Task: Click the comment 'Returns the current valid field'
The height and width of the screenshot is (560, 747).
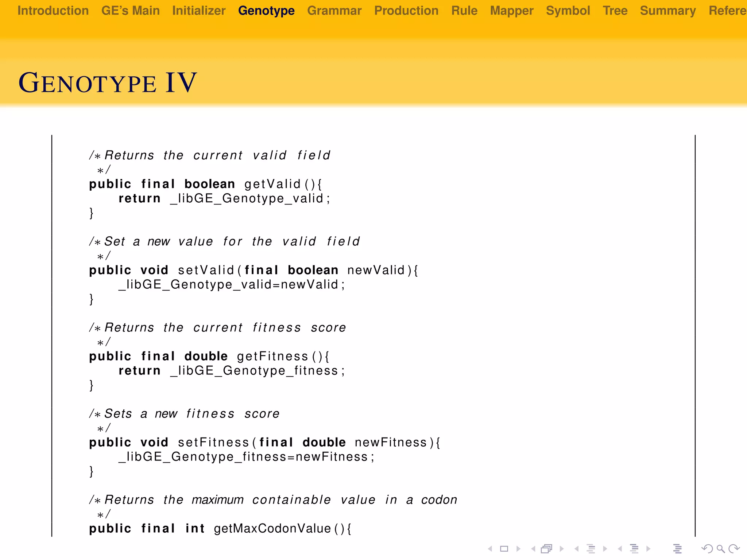Action: coord(210,155)
